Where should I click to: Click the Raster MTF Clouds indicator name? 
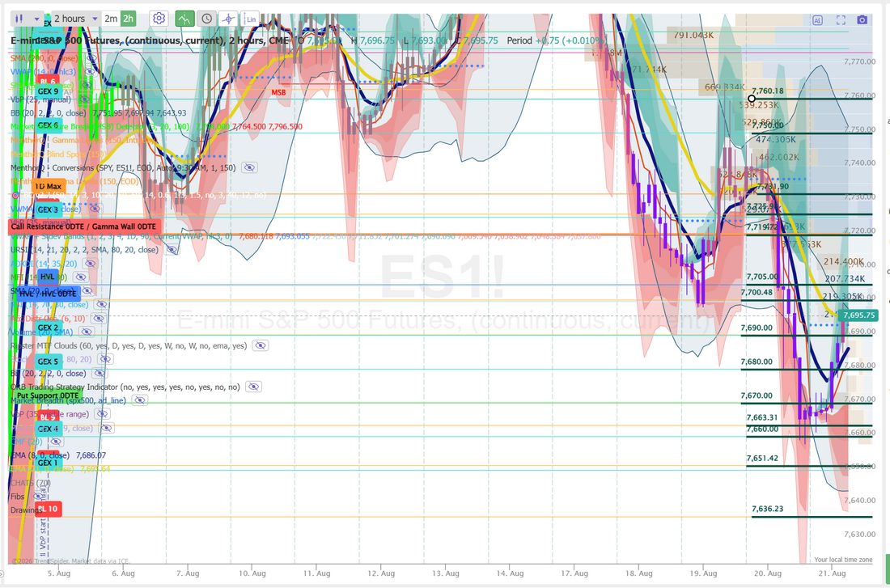pyautogui.click(x=129, y=345)
